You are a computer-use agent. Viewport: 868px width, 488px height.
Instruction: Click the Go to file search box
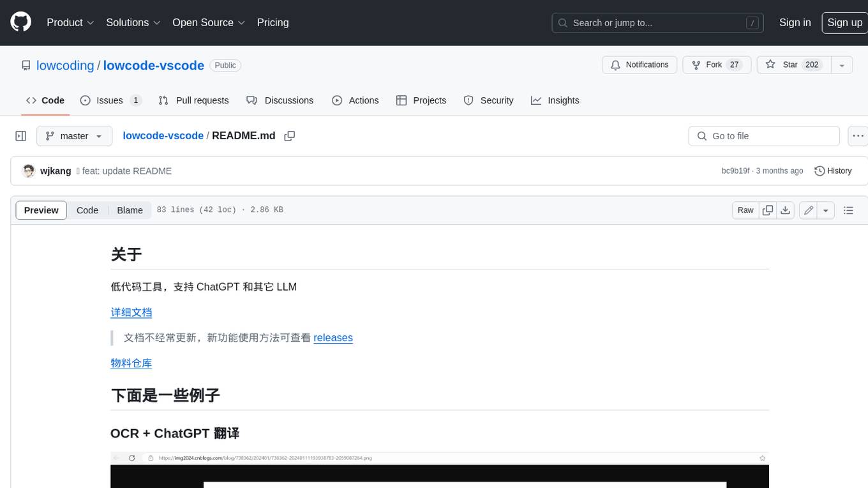tap(764, 136)
